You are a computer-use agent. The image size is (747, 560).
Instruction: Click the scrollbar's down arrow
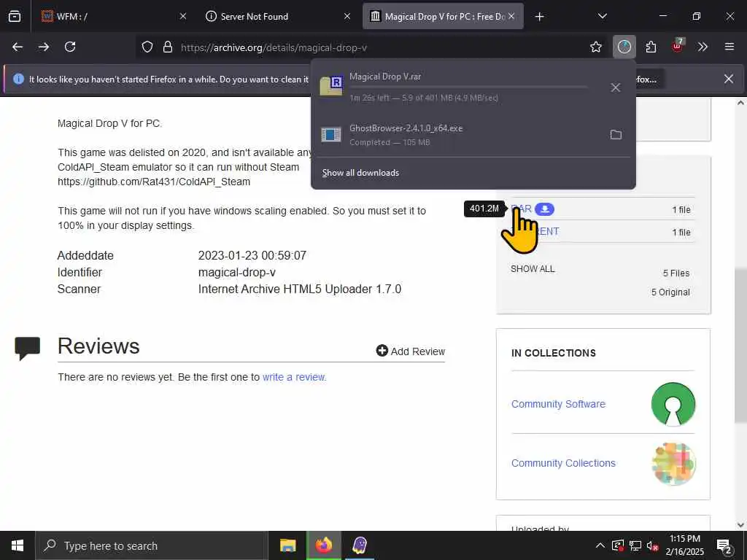click(740, 525)
